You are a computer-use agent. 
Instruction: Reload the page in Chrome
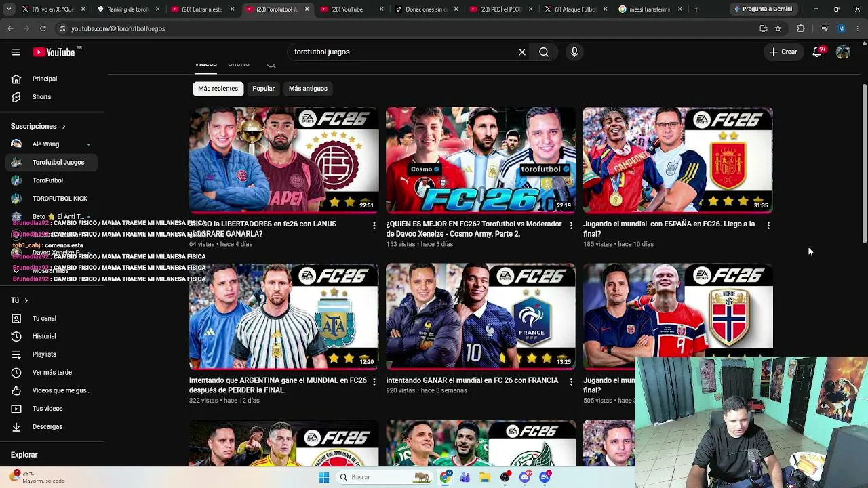pos(43,28)
